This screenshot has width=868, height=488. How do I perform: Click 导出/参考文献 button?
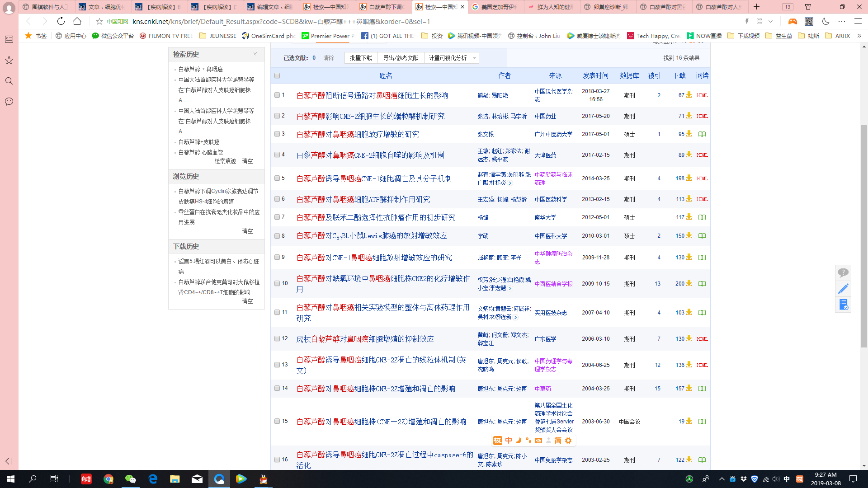[401, 58]
